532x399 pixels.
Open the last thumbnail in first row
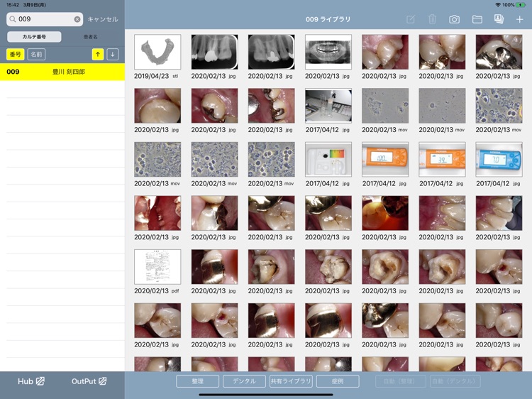499,52
